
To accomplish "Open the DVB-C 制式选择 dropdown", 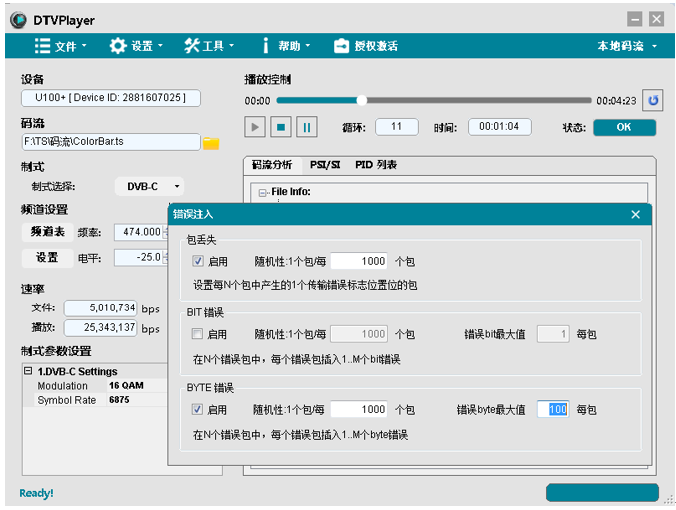I will click(149, 187).
